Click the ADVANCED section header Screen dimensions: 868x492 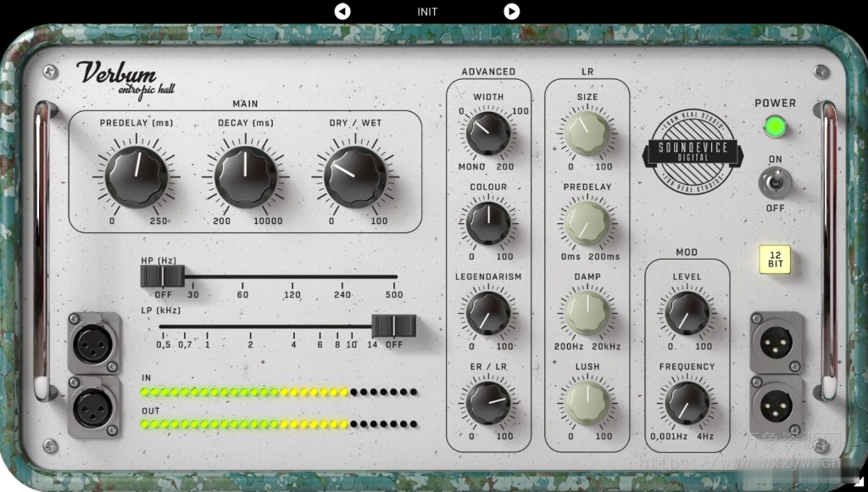[x=488, y=72]
